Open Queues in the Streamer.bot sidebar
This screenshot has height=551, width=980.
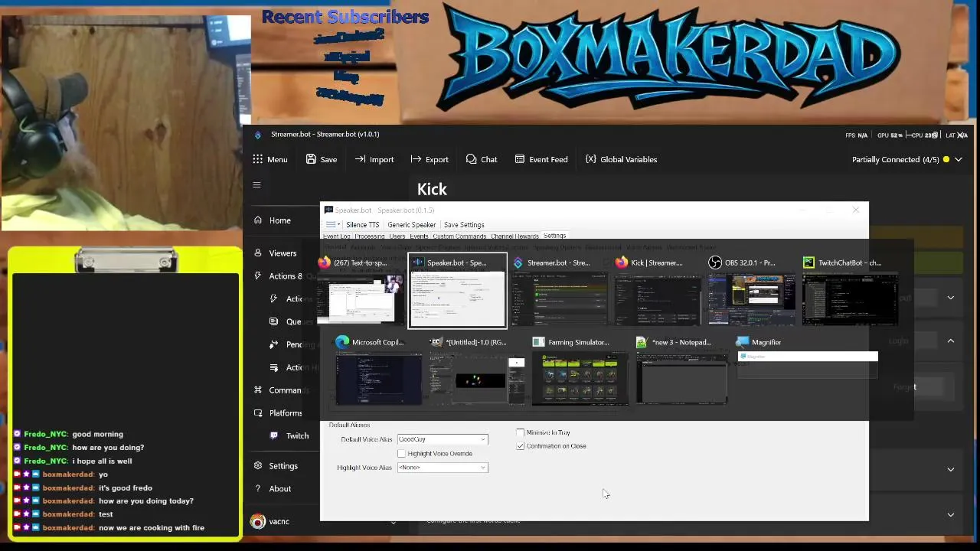tap(293, 321)
